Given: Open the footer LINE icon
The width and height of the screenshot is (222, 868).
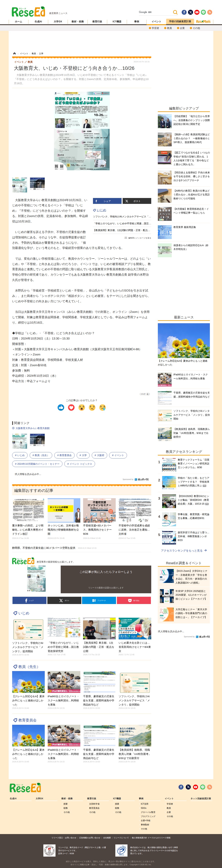Looking at the screenshot, I should pyautogui.click(x=202, y=787).
